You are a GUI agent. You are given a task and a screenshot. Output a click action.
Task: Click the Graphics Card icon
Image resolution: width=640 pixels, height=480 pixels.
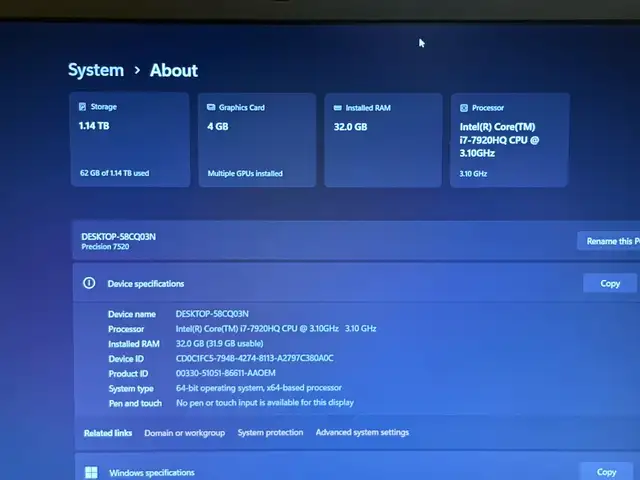(x=211, y=107)
